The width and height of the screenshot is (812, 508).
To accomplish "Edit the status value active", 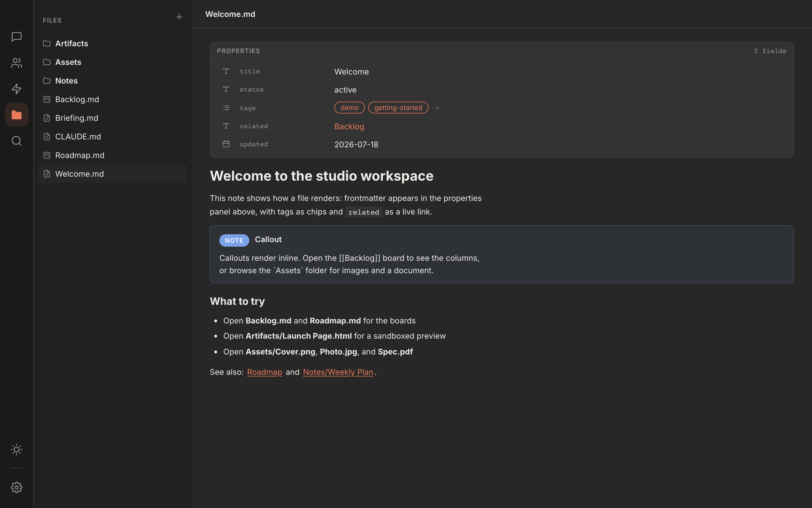I will 345,90.
